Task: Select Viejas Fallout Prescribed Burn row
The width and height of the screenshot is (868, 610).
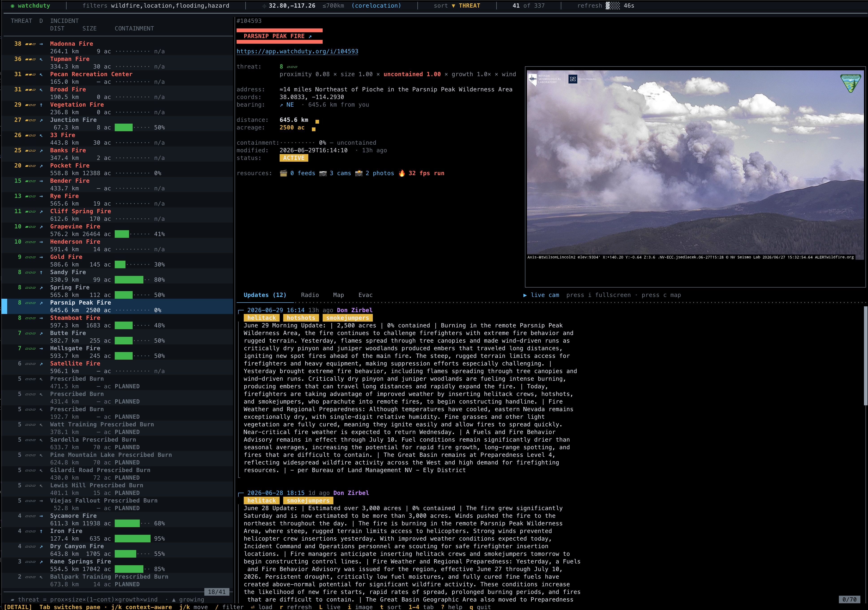Action: tap(117, 505)
